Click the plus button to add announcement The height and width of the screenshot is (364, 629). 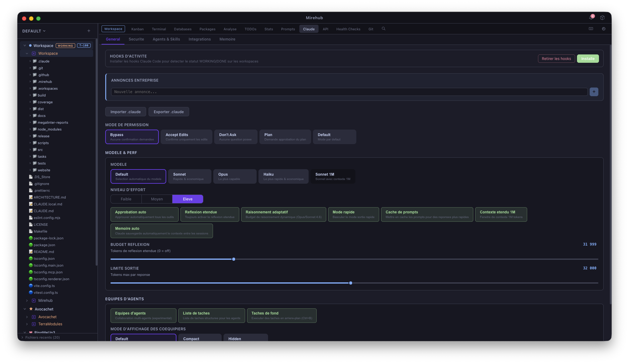594,92
